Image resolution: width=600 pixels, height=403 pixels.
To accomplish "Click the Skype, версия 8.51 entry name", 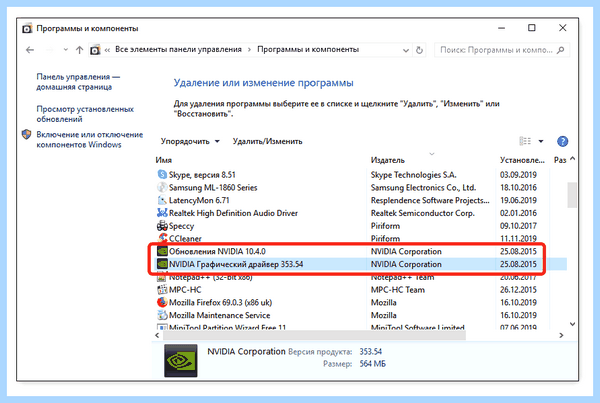I will coord(202,175).
